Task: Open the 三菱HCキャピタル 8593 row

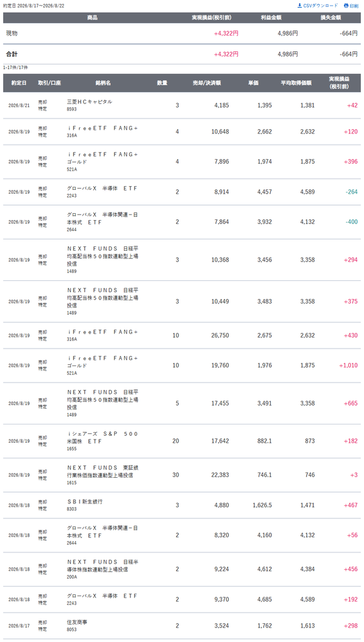Action: coord(182,105)
